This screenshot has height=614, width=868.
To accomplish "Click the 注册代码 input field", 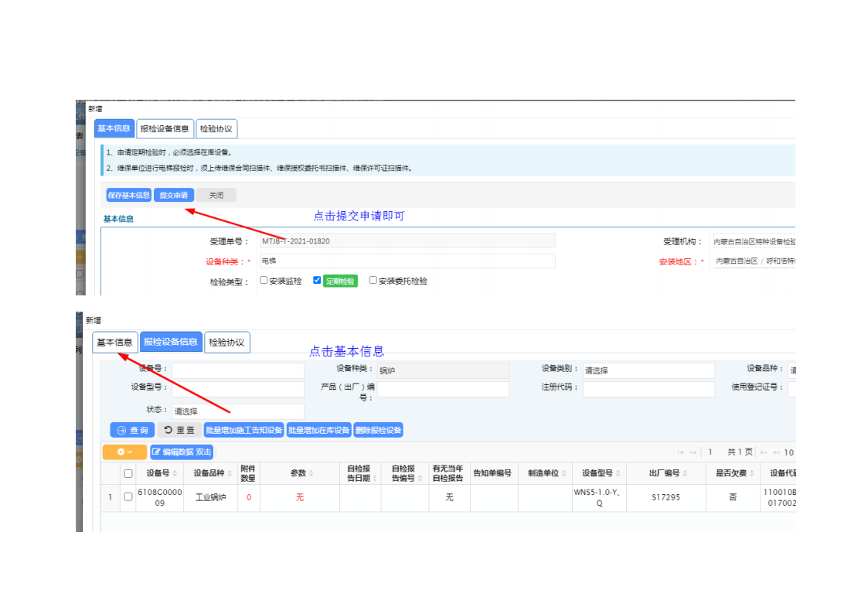I will 648,389.
